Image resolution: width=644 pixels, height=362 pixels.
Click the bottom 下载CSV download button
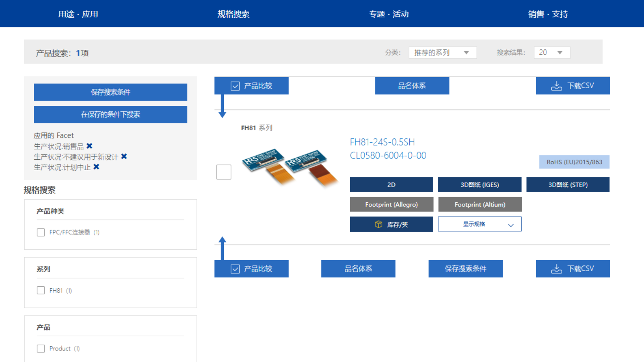pyautogui.click(x=572, y=269)
